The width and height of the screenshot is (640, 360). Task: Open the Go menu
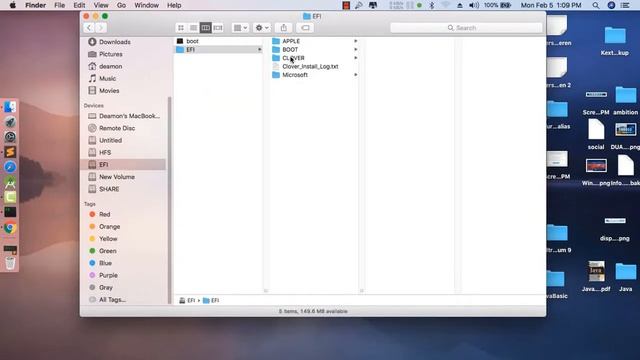[x=121, y=5]
